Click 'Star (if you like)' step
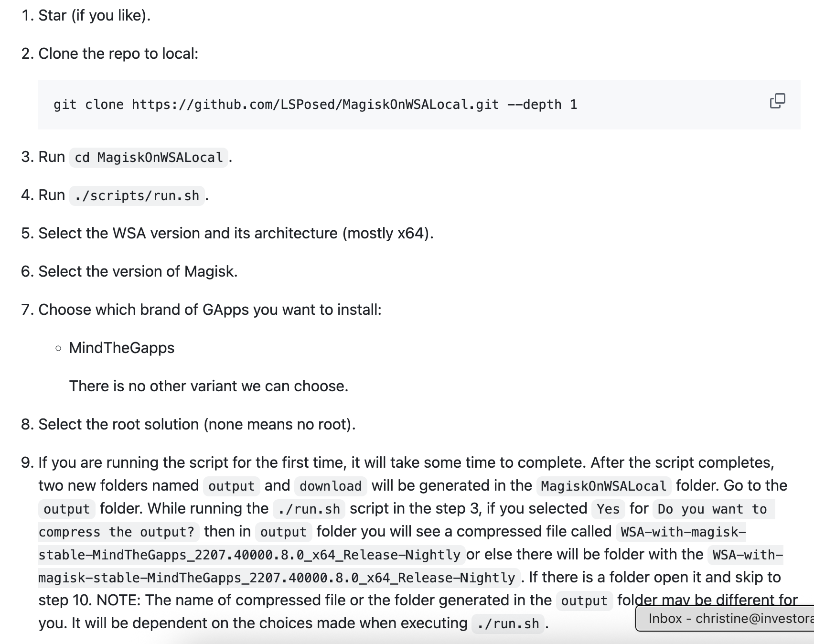This screenshot has width=814, height=644. pos(94,15)
